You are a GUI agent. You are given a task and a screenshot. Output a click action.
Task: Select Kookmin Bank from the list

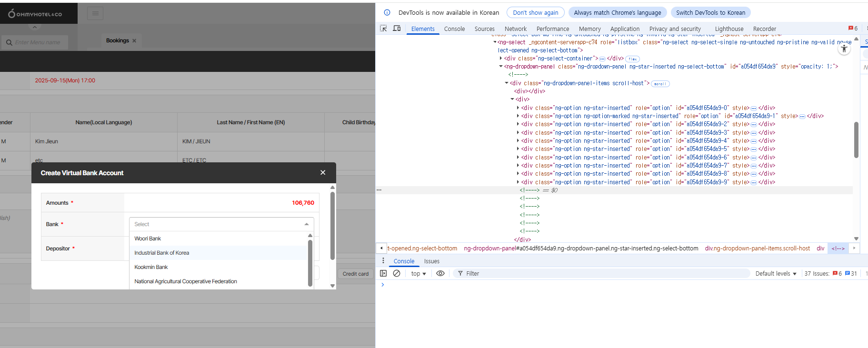pyautogui.click(x=151, y=267)
